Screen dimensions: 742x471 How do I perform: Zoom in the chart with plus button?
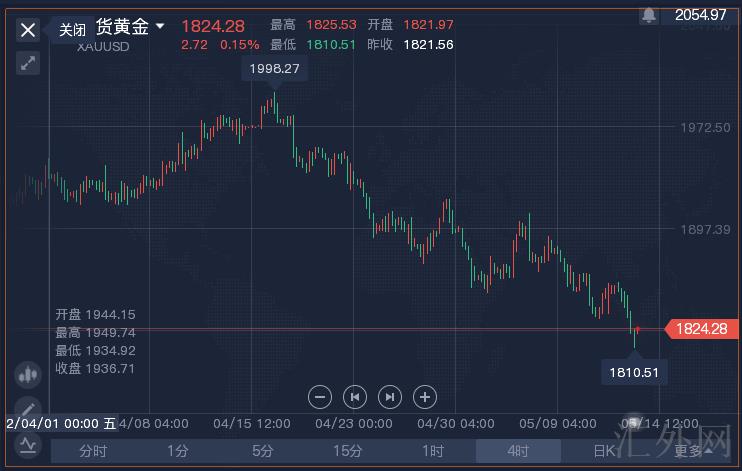tap(424, 397)
